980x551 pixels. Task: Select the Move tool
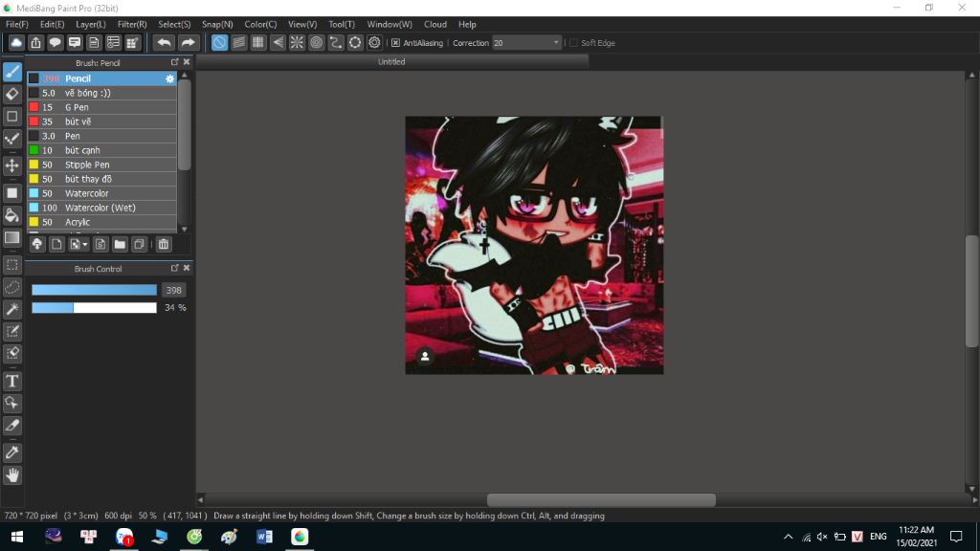[x=11, y=165]
